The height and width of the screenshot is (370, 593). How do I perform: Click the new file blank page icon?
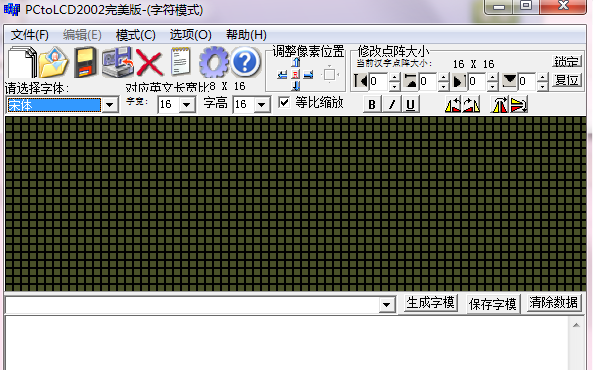tap(22, 62)
